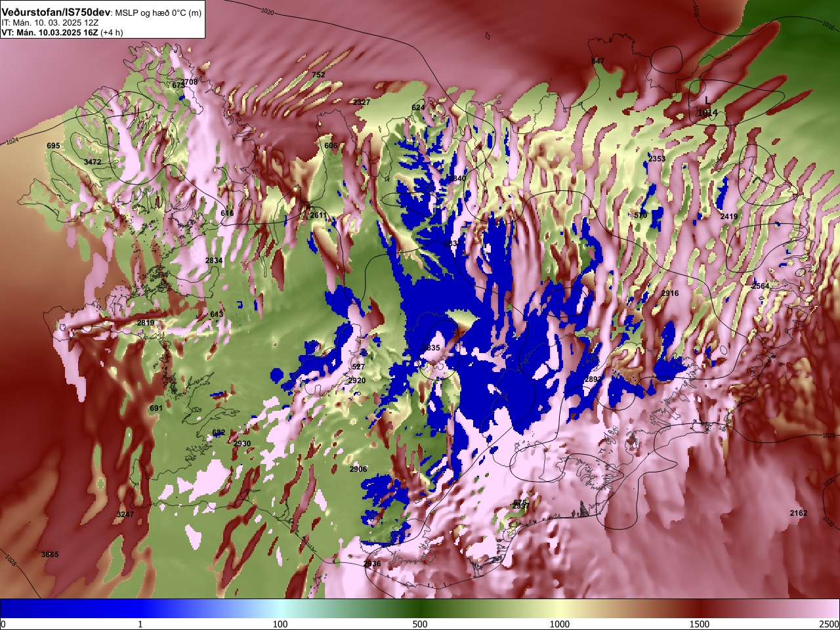Click the map value '2835'

pyautogui.click(x=431, y=348)
